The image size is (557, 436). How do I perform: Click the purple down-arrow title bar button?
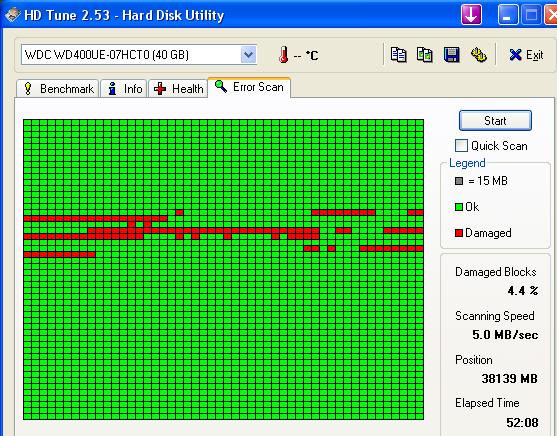[471, 15]
